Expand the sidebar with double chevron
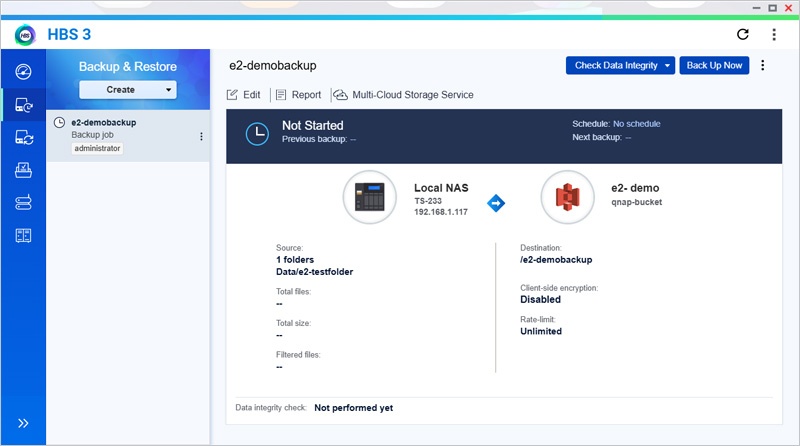Image resolution: width=800 pixels, height=446 pixels. (23, 423)
